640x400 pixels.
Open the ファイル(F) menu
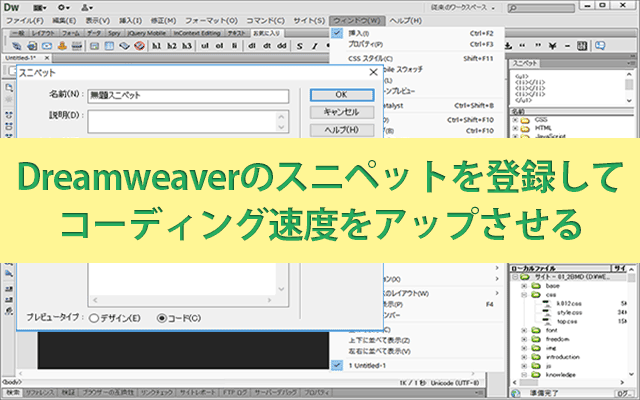point(24,20)
